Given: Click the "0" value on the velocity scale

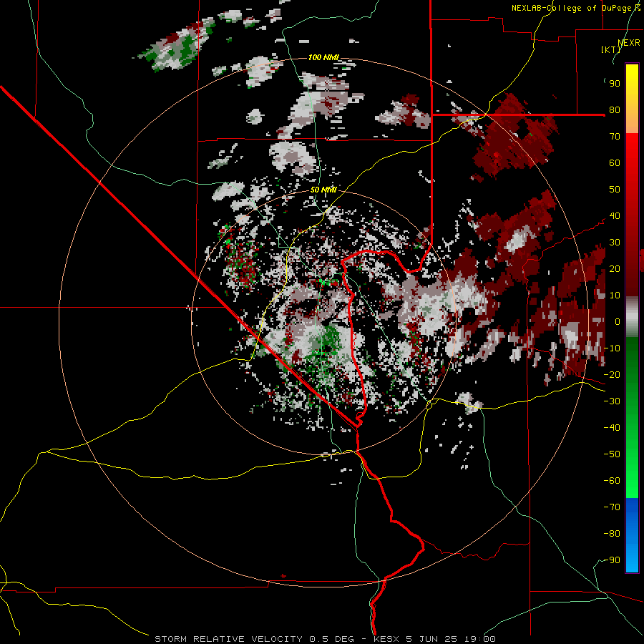Looking at the screenshot, I should [618, 321].
